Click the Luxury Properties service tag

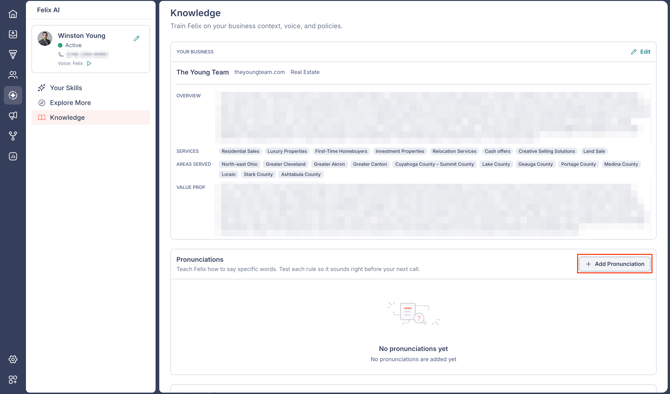click(287, 151)
